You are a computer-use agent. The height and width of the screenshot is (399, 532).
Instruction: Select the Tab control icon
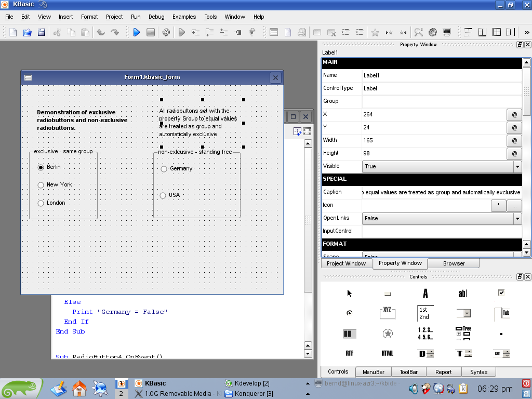pyautogui.click(x=501, y=313)
